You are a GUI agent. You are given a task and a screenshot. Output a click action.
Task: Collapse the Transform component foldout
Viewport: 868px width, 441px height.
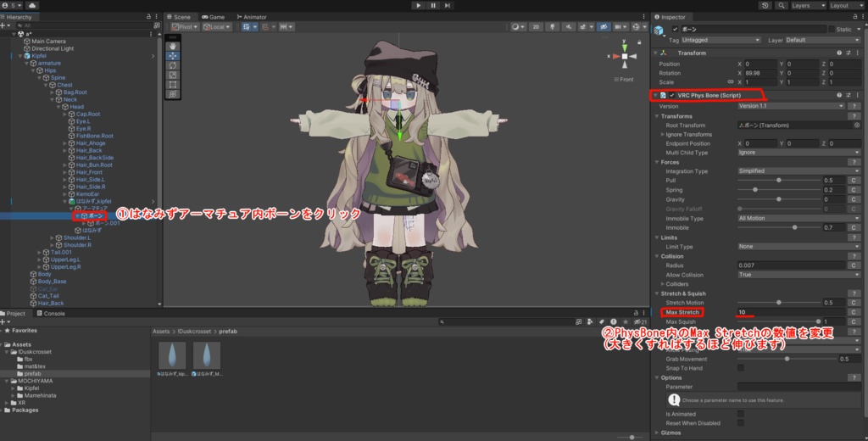[656, 53]
